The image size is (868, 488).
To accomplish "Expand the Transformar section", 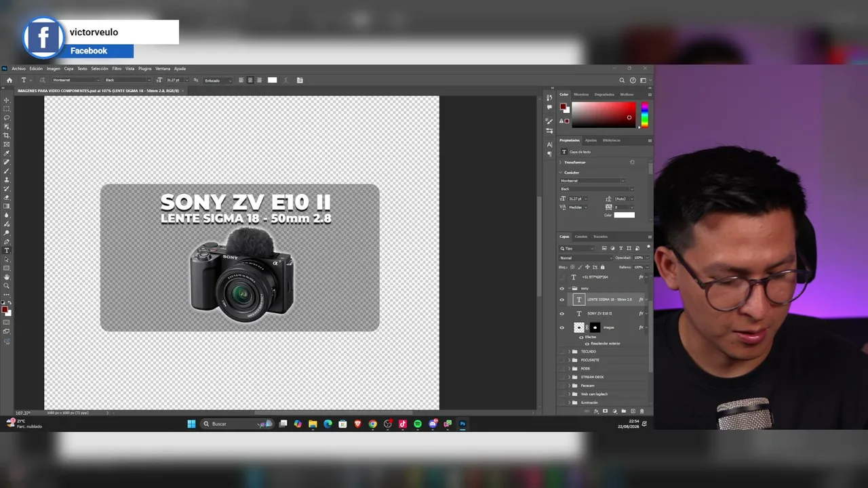I will [x=560, y=162].
